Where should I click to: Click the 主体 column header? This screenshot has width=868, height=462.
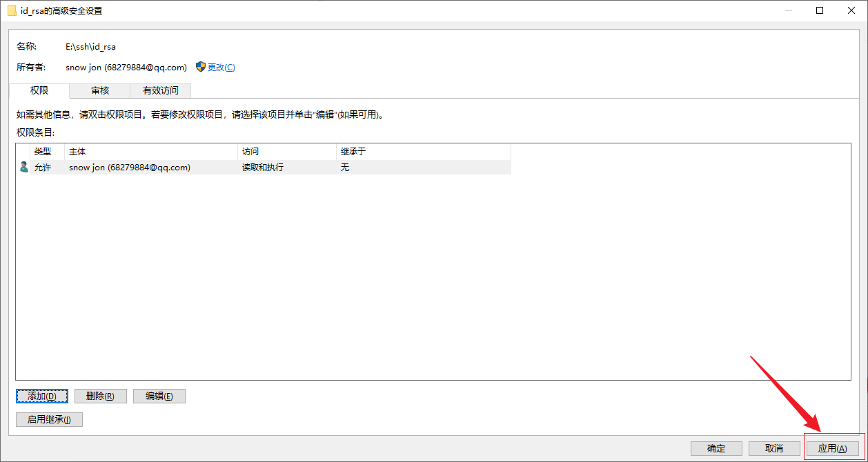76,151
